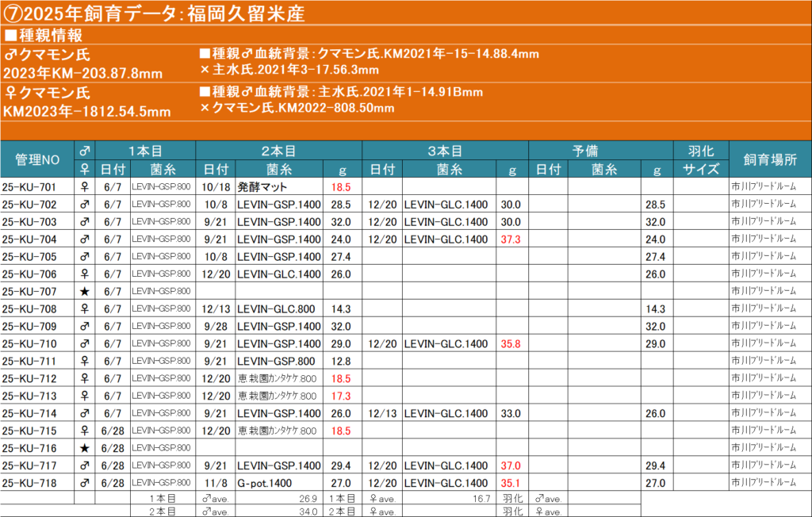
Task: Select the 管理NO header cell
Action: [x=37, y=159]
